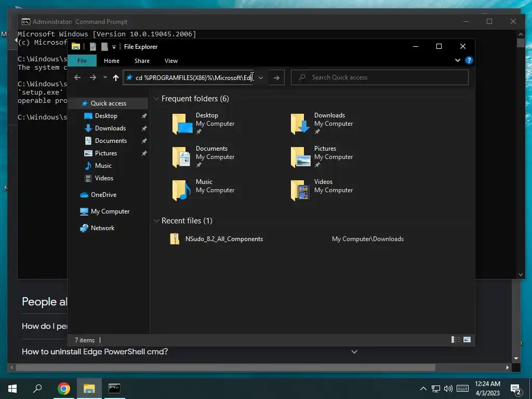Click the pin icon next to sidebar Desktop
532x399 pixels.
[x=144, y=116]
